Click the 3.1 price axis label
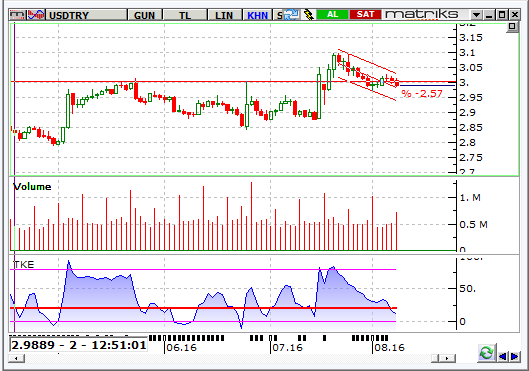Screen dimensions: 529x371 [x=467, y=53]
